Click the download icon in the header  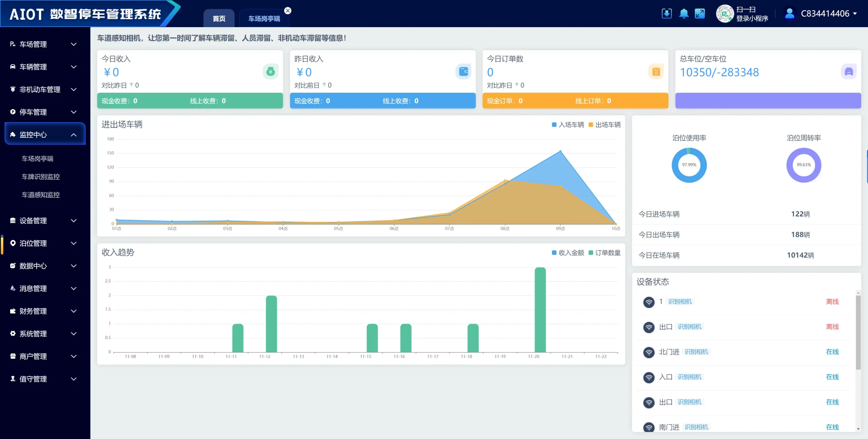[x=667, y=14]
